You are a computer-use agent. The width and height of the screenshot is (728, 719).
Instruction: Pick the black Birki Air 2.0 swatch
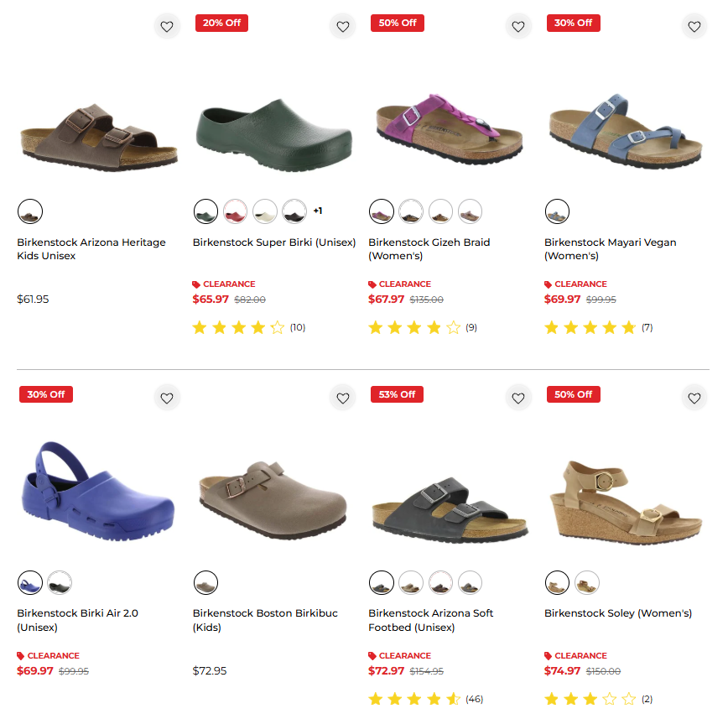60,582
